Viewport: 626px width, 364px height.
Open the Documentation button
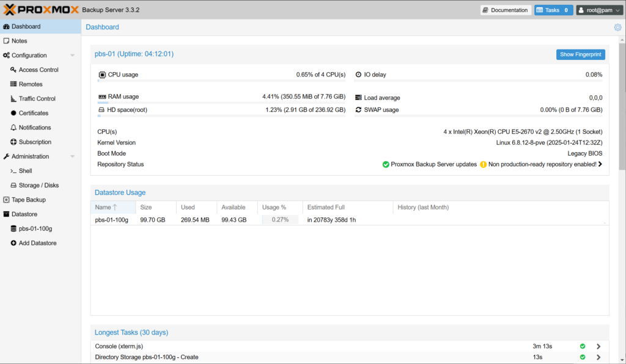(x=505, y=10)
